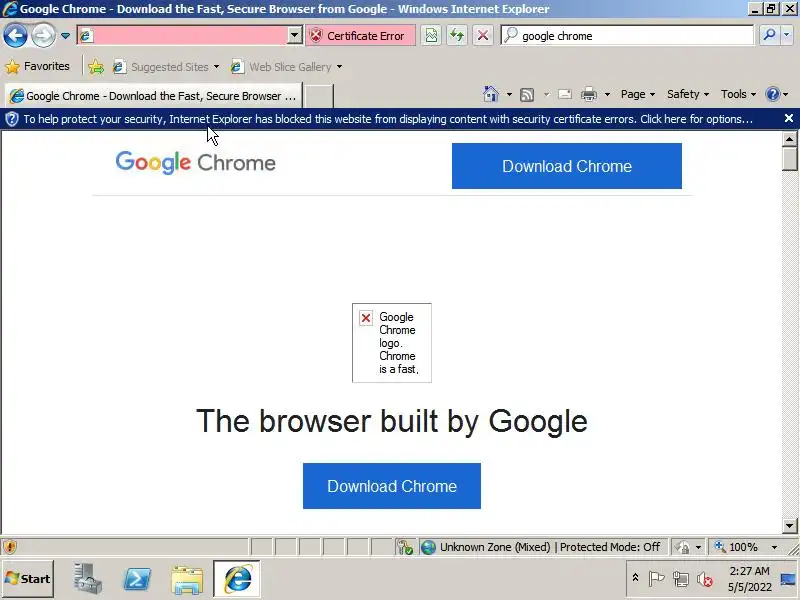This screenshot has width=800, height=600.
Task: Click the Unknown Zone globe icon
Action: click(x=428, y=547)
